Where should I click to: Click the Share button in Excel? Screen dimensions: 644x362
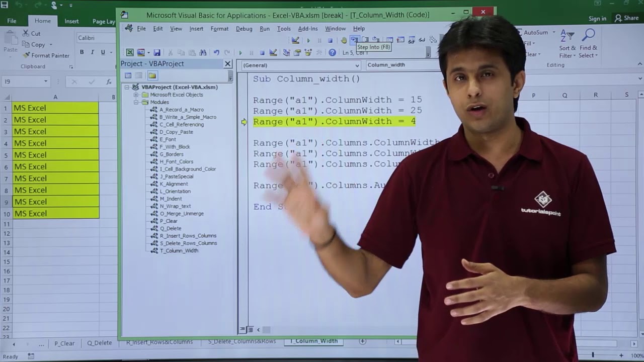click(x=627, y=18)
